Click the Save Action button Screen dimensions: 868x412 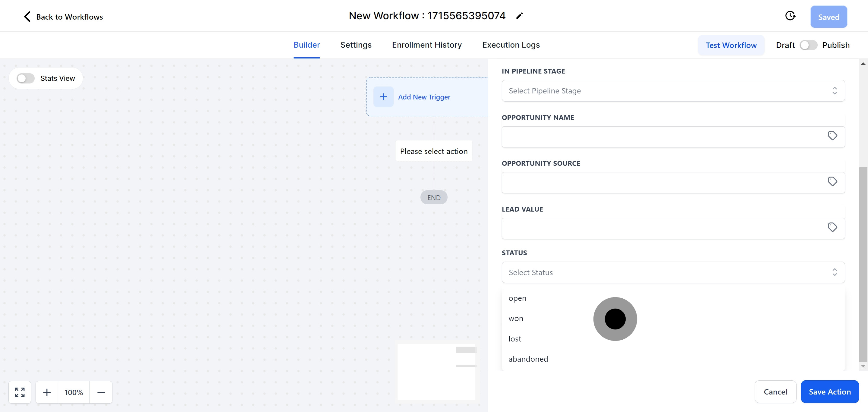(830, 392)
